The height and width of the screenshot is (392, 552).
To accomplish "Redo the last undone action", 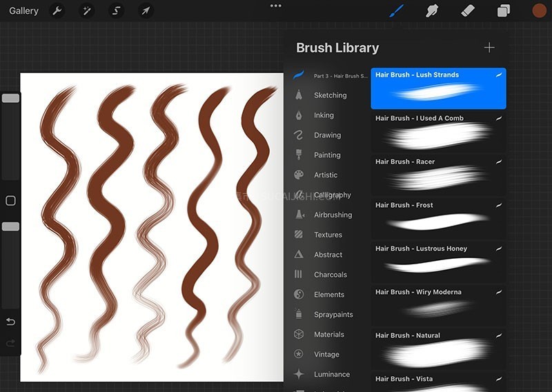I will (x=10, y=343).
